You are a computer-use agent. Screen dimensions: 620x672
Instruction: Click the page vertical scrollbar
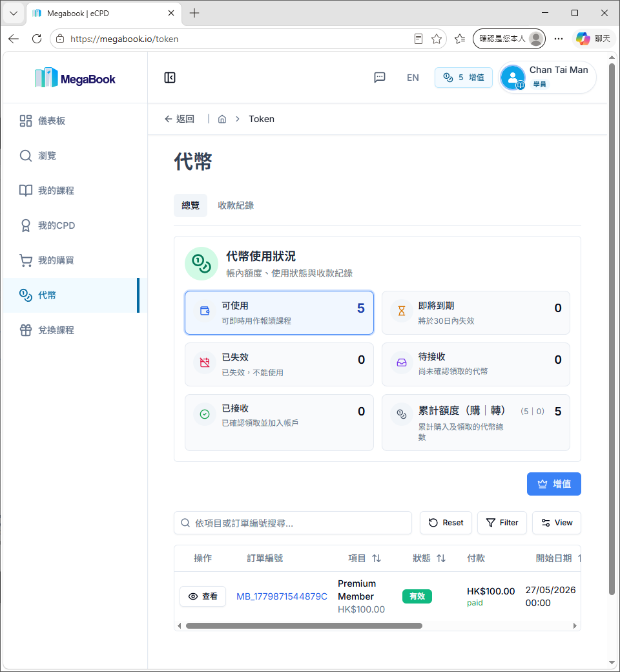tap(612, 329)
